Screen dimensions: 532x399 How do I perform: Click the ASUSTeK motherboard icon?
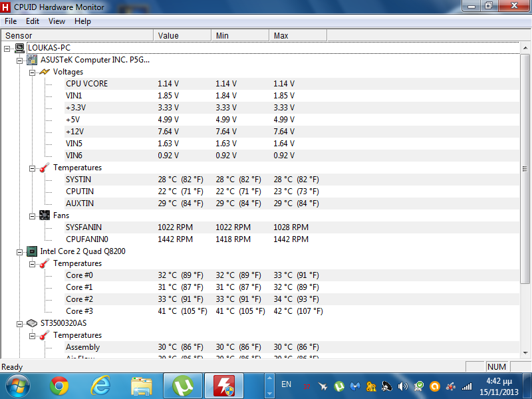32,60
